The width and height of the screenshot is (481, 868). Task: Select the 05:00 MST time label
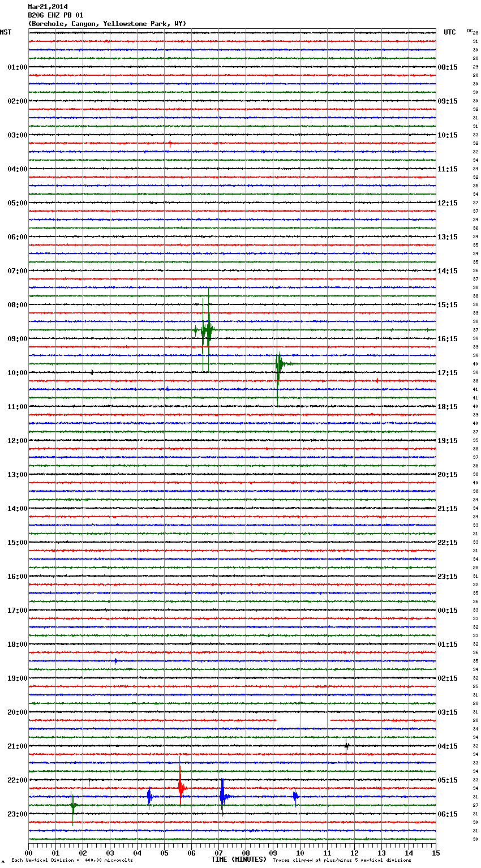[18, 203]
